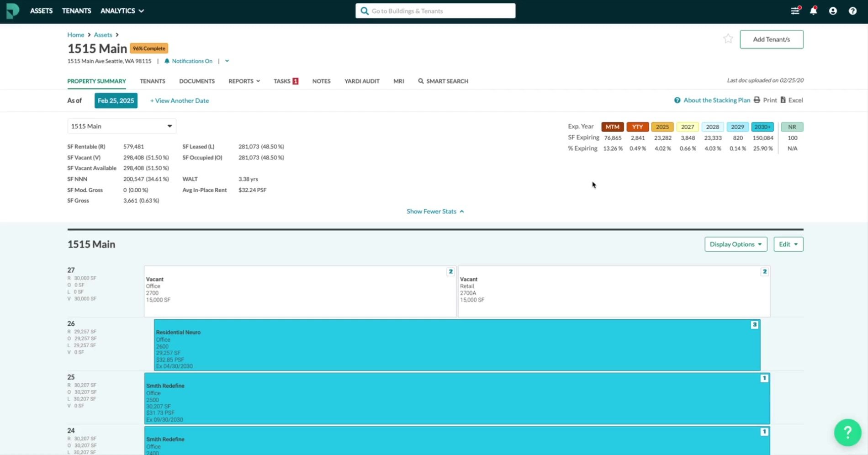Toggle Notifications On setting

point(188,61)
